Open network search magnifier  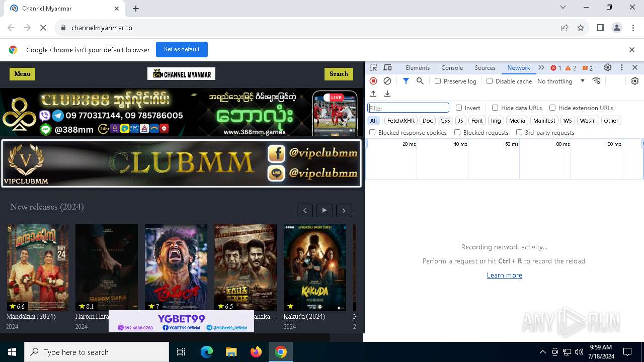tap(420, 81)
